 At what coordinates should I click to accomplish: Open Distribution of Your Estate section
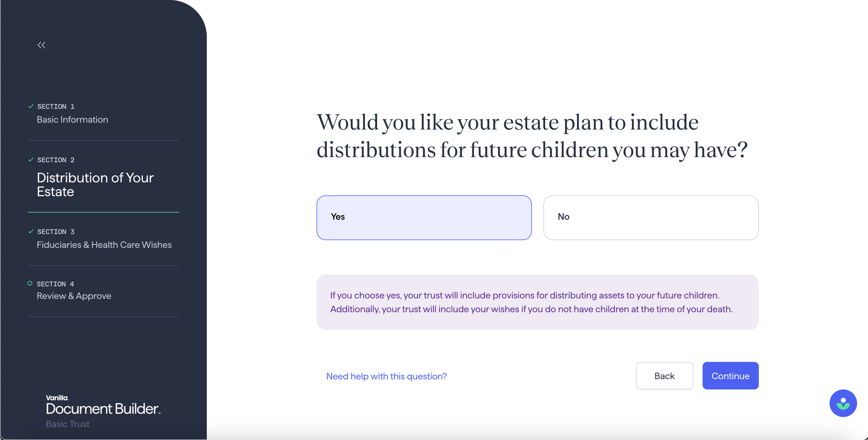[x=95, y=185]
